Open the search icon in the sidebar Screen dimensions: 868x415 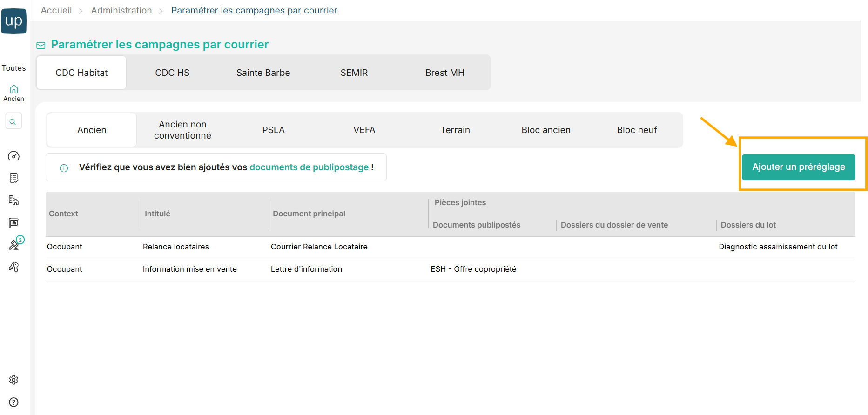13,121
